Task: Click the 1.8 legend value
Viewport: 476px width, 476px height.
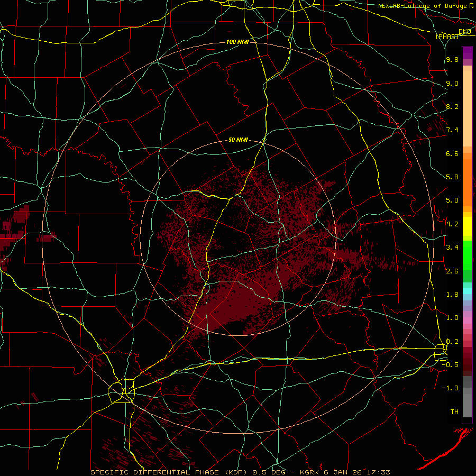Action: click(x=452, y=295)
